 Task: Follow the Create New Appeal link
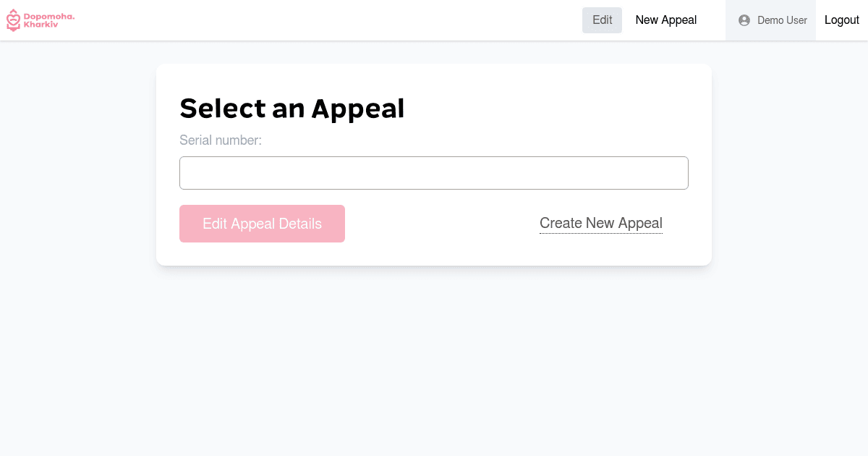[600, 223]
